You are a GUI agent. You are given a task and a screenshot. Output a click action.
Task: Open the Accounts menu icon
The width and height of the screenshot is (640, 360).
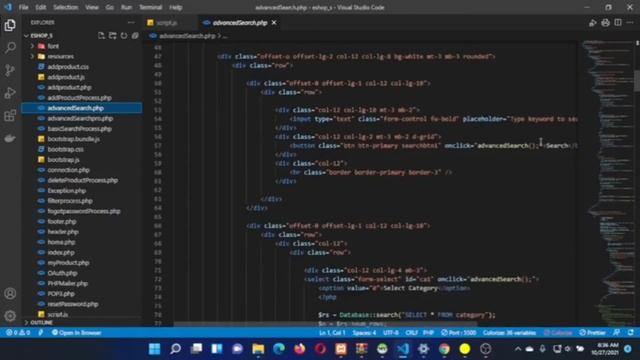(10, 293)
